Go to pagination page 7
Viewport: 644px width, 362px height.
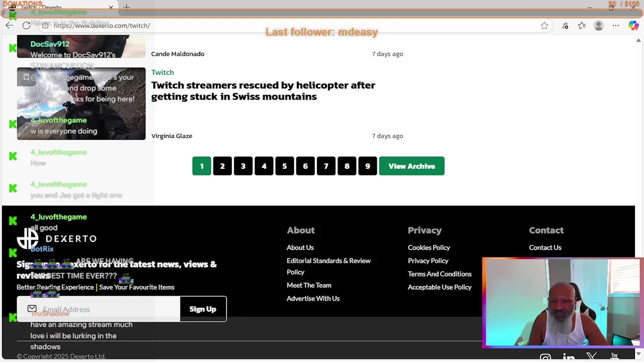click(326, 166)
